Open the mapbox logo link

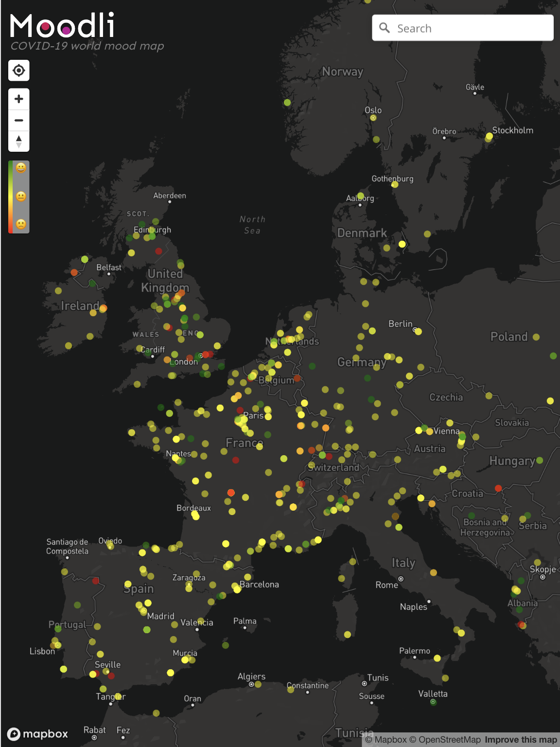coord(37,734)
